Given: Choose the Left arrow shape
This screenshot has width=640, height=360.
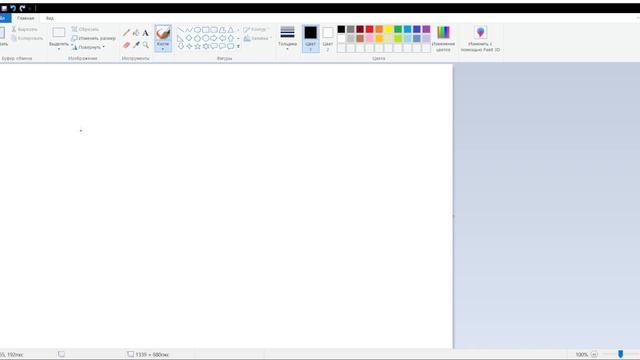Looking at the screenshot, I should click(x=222, y=38).
